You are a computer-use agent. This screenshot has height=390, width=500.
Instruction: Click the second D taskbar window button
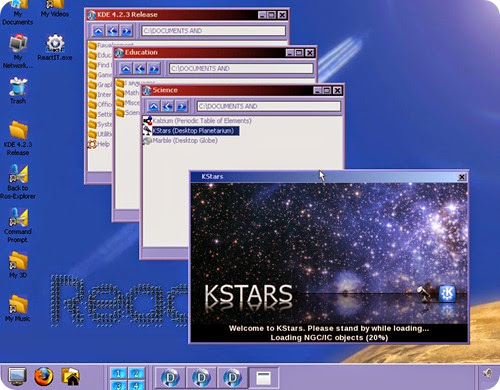[201, 378]
